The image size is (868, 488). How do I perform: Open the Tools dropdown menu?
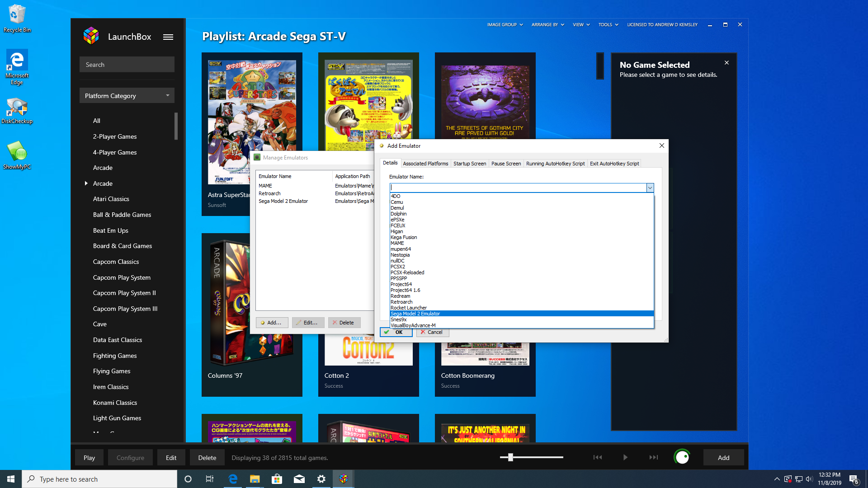coord(609,25)
